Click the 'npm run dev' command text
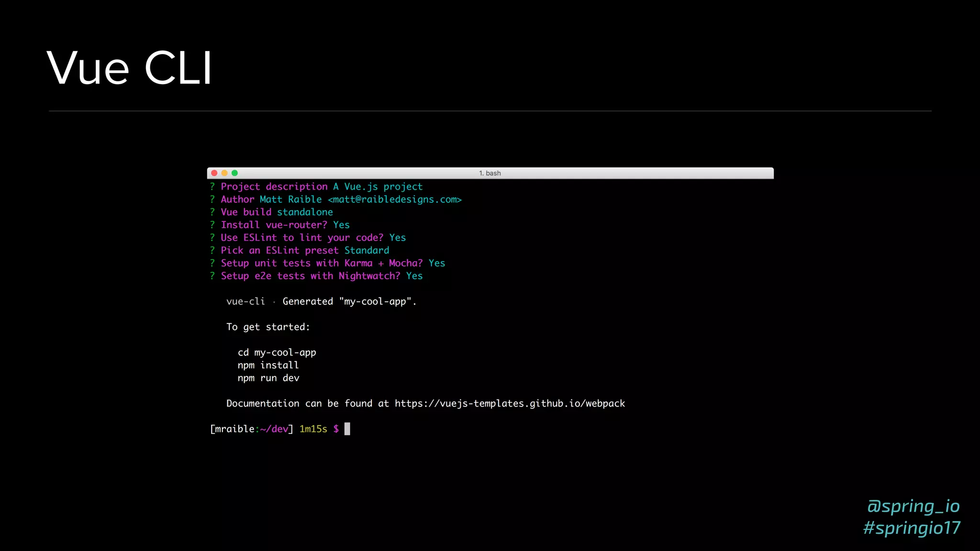Image resolution: width=980 pixels, height=551 pixels. tap(268, 378)
